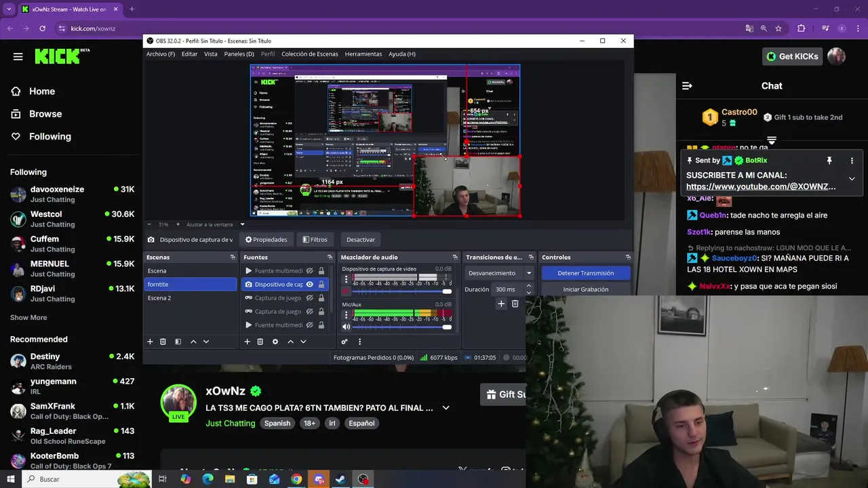Increase transition Duración with stepper
This screenshot has height=488, width=868.
coord(528,287)
